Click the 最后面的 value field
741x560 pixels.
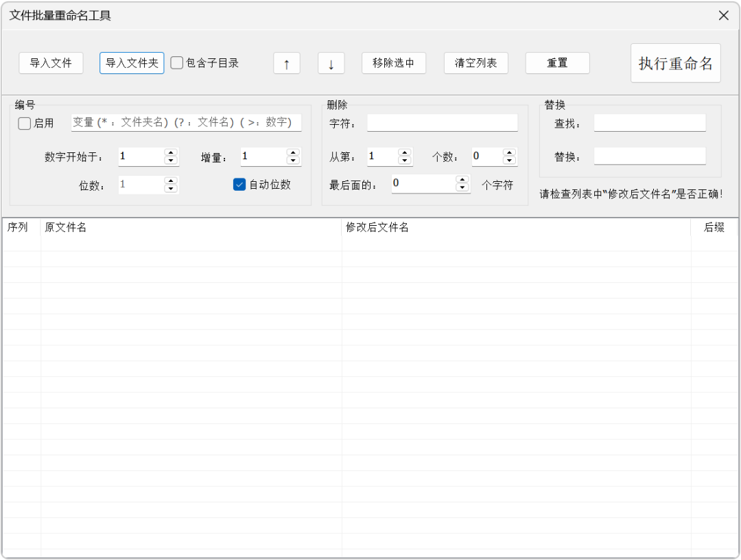click(423, 183)
